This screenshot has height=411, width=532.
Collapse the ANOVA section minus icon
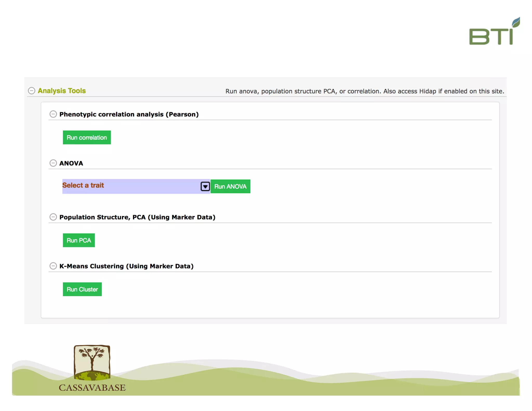[53, 163]
